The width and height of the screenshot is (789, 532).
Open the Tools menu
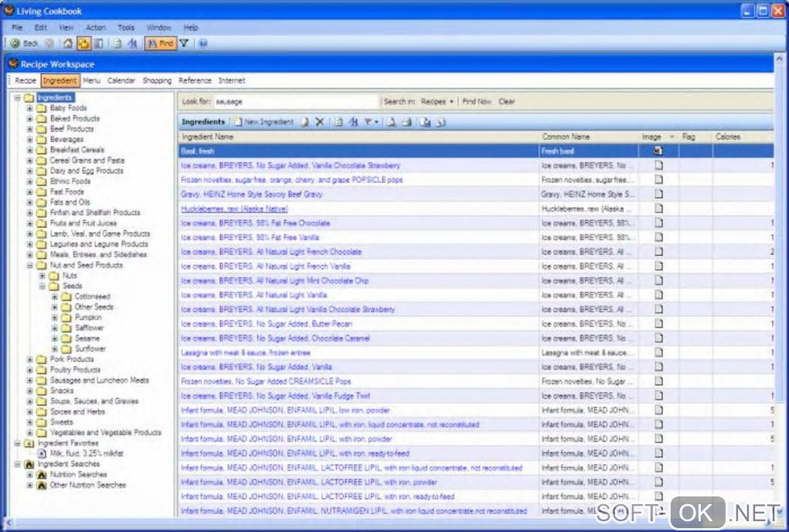click(126, 28)
